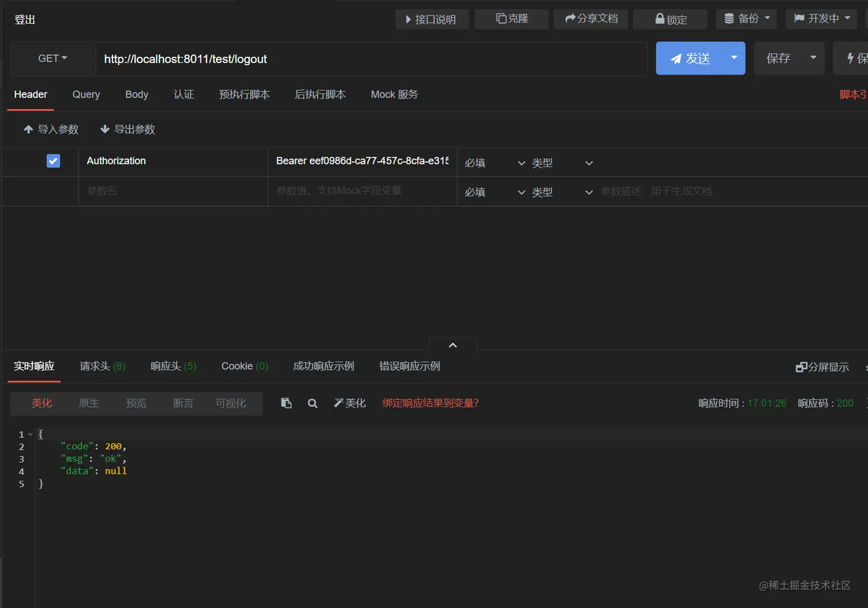Viewport: 868px width, 608px height.
Task: Click the 保存 save button
Action: click(778, 58)
